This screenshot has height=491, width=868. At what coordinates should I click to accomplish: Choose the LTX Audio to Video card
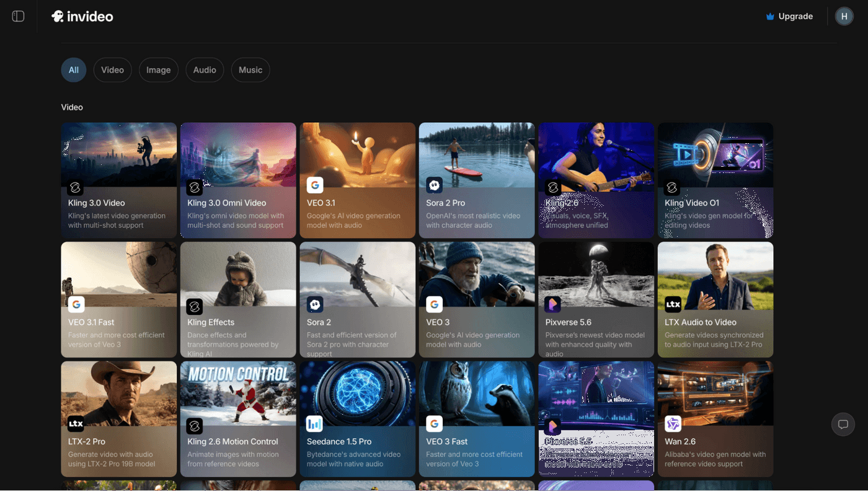(x=715, y=299)
